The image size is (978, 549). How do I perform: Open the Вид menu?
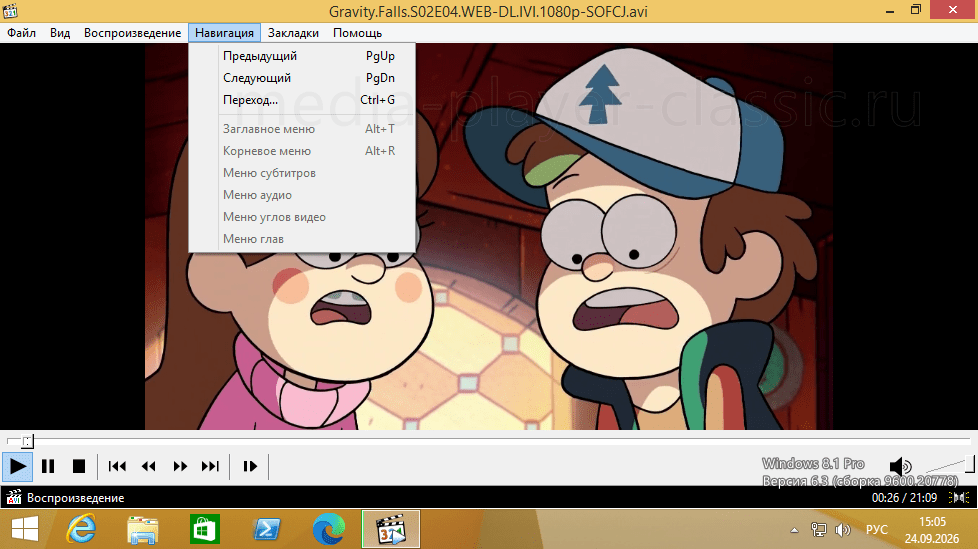60,33
